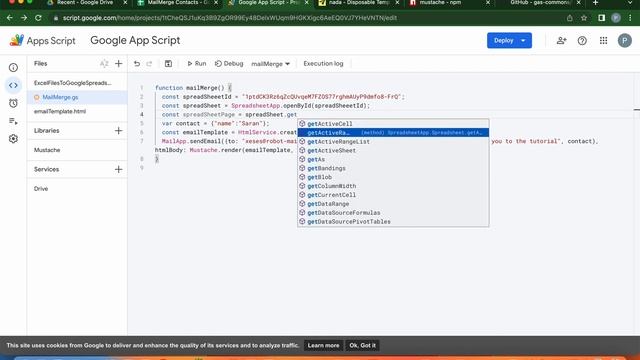The height and width of the screenshot is (360, 640).
Task: Sort files alphabetically with AZ icon
Action: click(x=104, y=64)
